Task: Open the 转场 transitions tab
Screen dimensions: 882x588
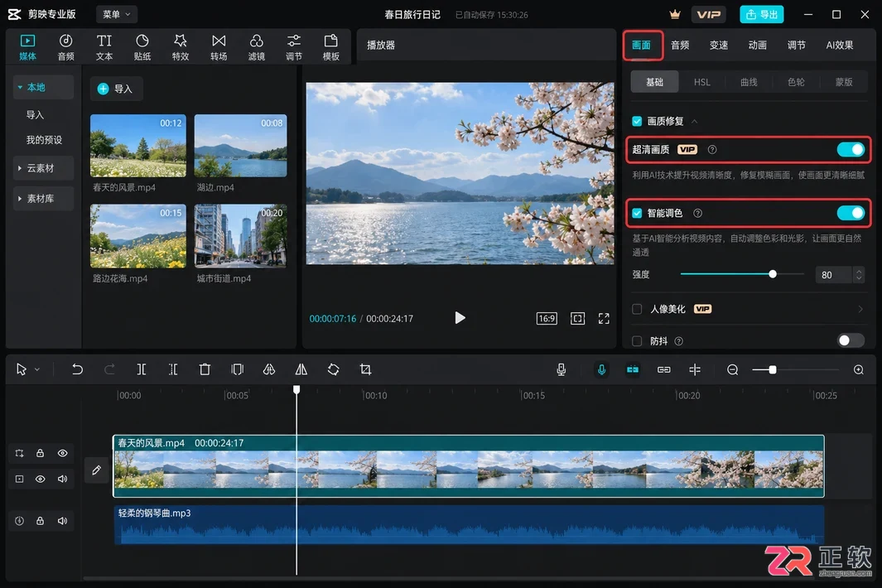Action: [x=219, y=46]
